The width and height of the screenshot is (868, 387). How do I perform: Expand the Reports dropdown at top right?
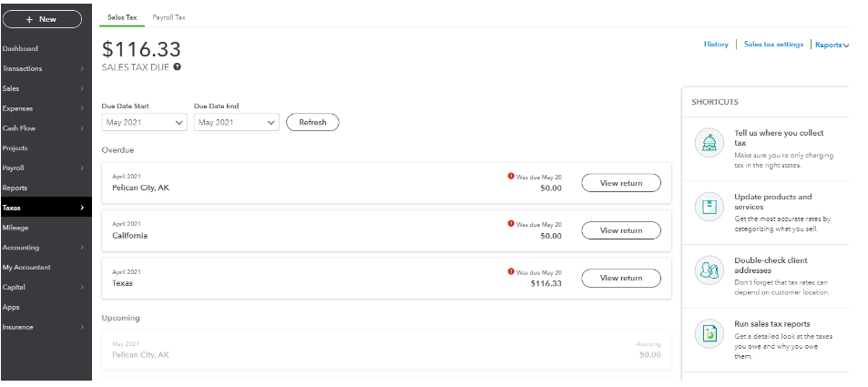tap(832, 45)
